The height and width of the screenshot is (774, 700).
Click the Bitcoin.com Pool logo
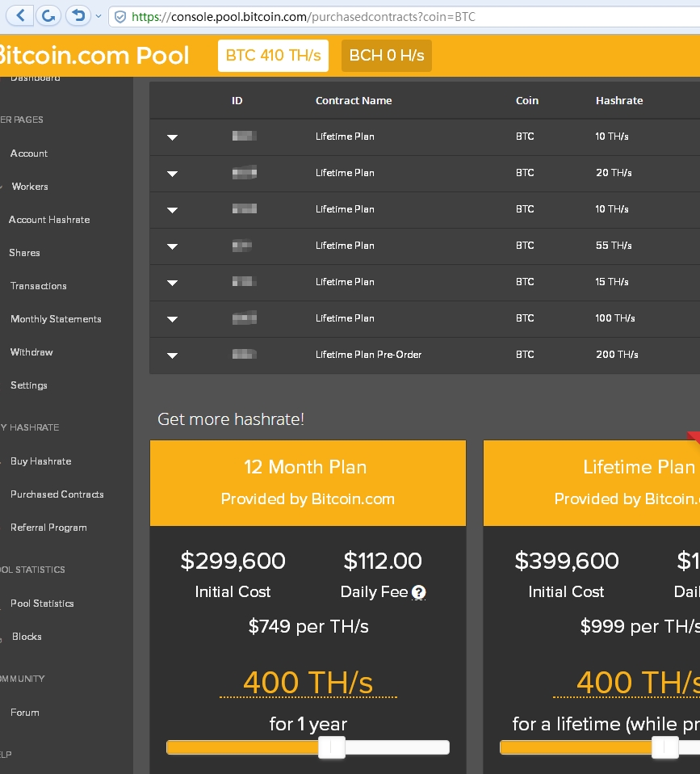click(x=94, y=55)
